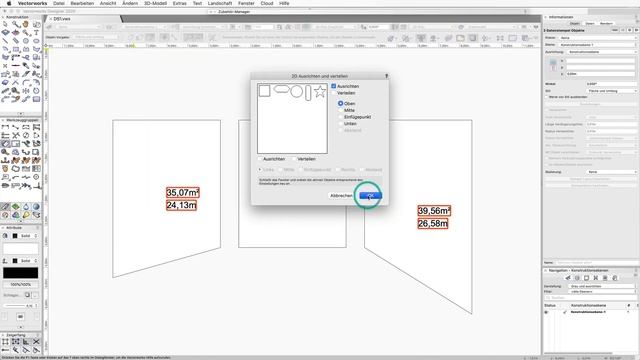Image resolution: width=640 pixels, height=360 pixels.
Task: Pick the Pan hand tool
Action: coord(26,24)
